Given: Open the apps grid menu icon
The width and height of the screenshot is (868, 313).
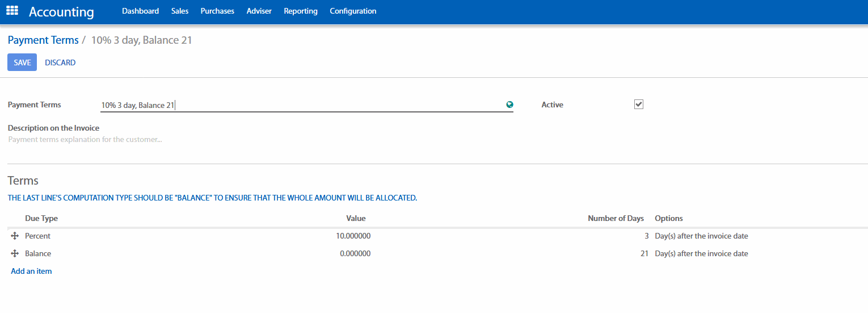Looking at the screenshot, I should point(12,11).
